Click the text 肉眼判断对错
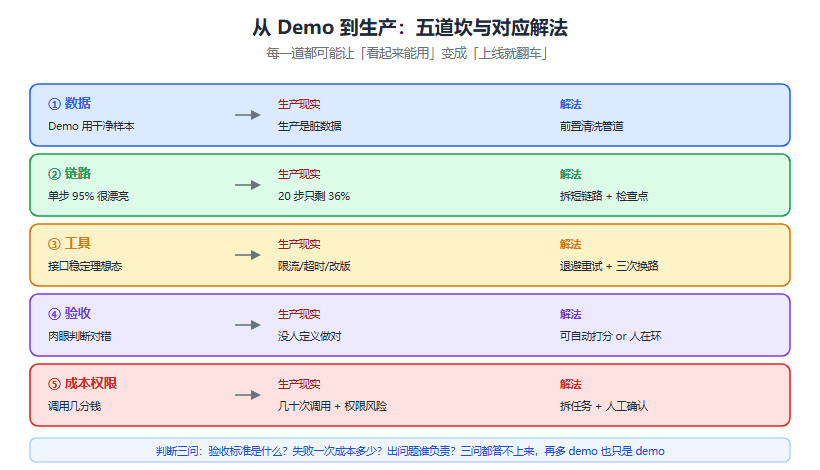 pos(79,336)
